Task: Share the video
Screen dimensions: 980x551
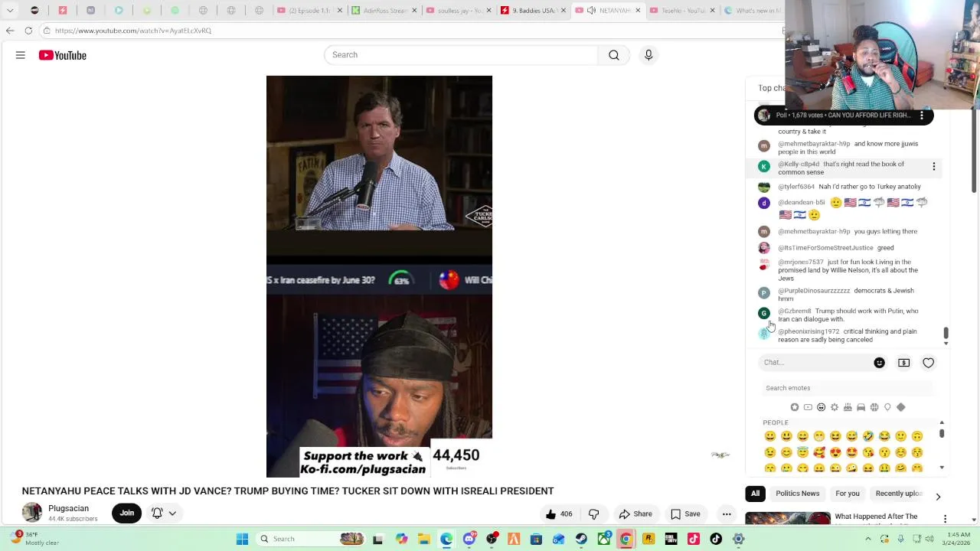Action: click(x=635, y=514)
